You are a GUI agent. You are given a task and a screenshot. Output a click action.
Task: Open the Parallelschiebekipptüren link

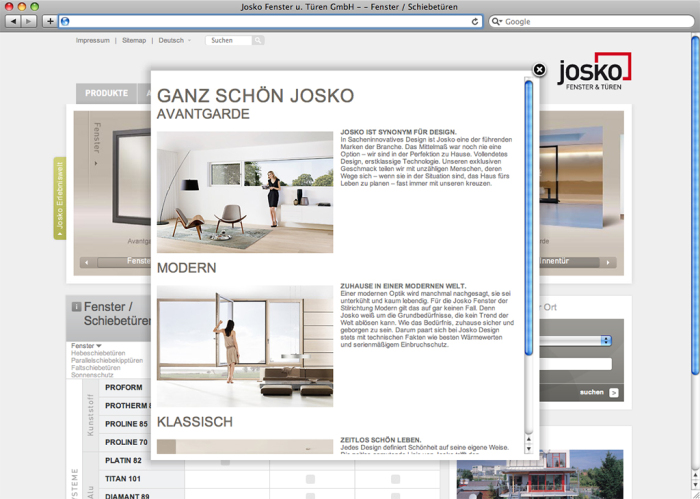pyautogui.click(x=107, y=360)
